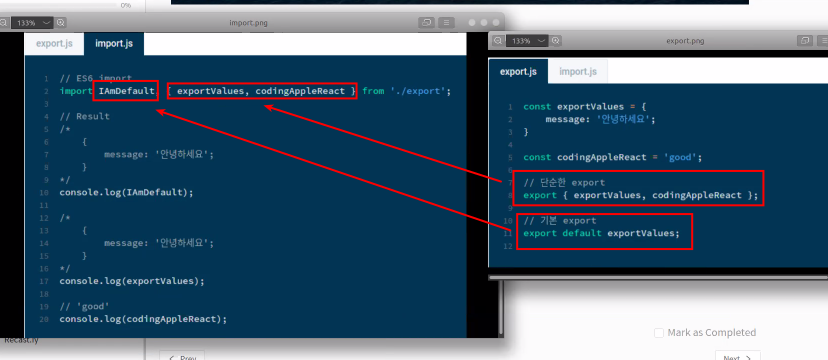Screen dimensions: 828x360
Task: Open the hamburger menu in export.png window
Action: (x=823, y=41)
